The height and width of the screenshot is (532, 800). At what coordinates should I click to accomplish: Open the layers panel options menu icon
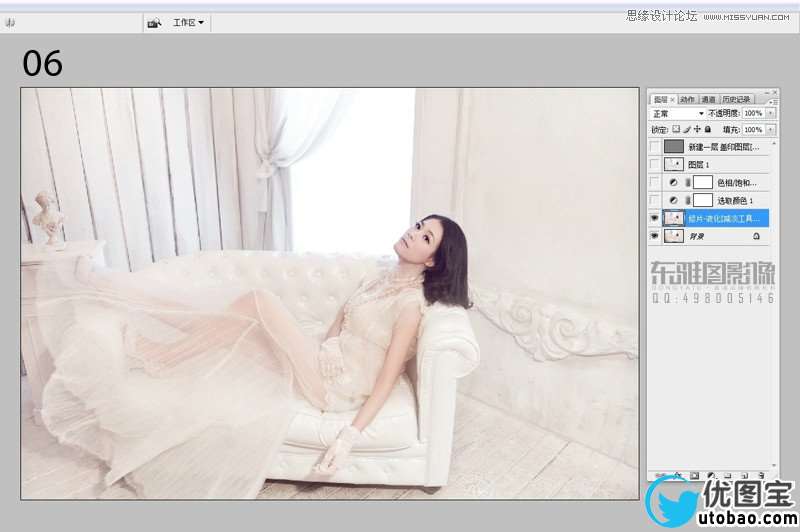(772, 102)
